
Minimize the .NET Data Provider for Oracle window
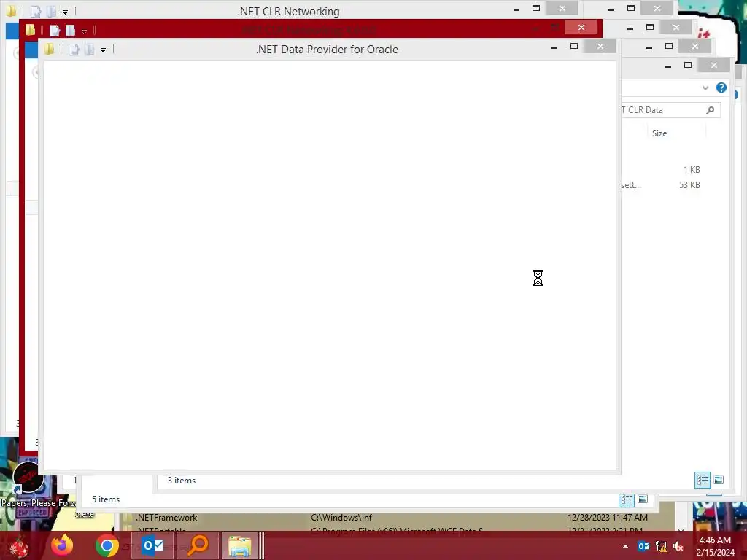pyautogui.click(x=554, y=47)
